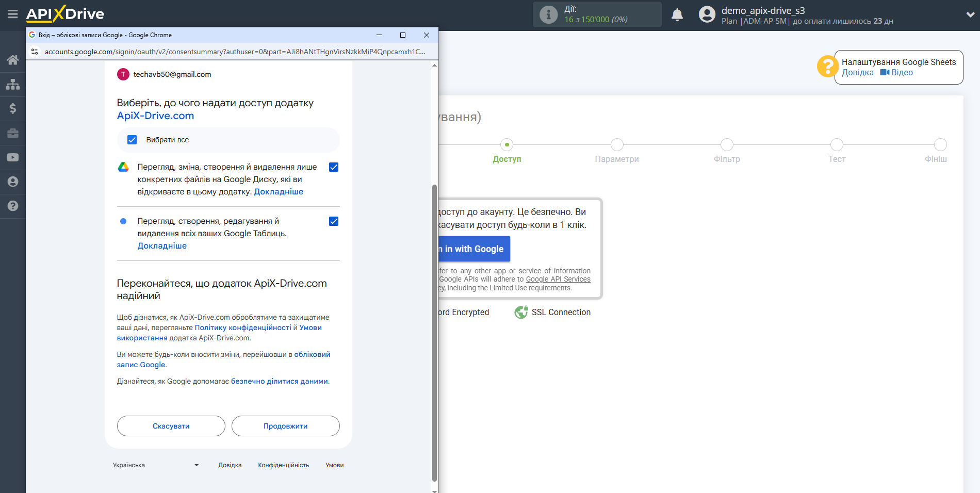
Task: Open Політику конфіденційності link
Action: [243, 327]
